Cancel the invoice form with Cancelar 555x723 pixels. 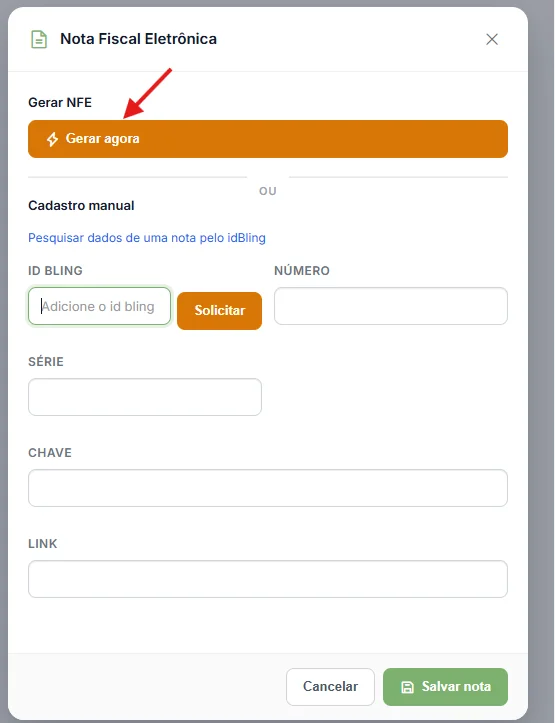[x=330, y=687]
